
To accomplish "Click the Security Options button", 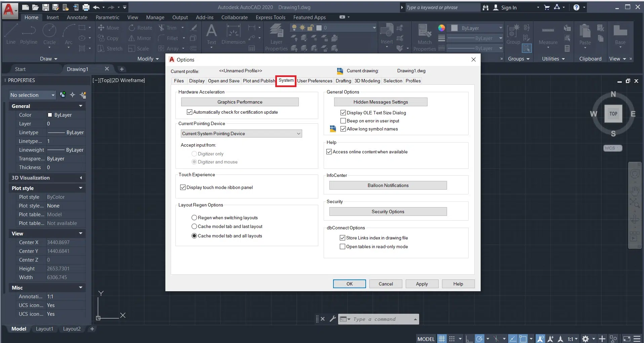I will (388, 212).
